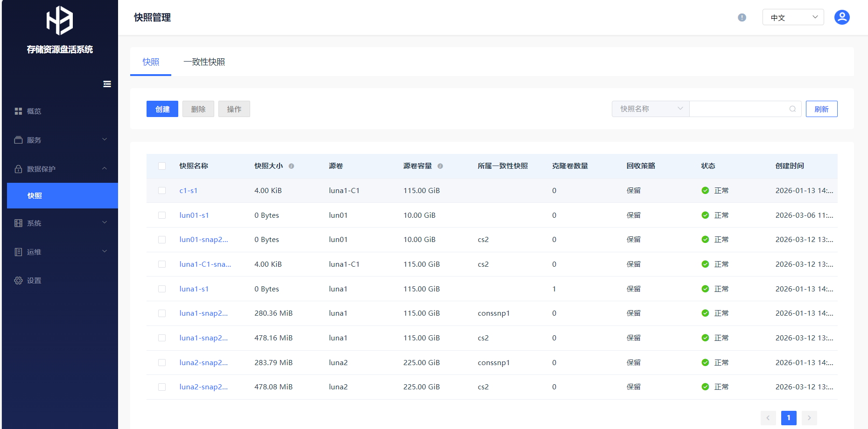
Task: Click the alert notification icon in header
Action: coord(742,18)
